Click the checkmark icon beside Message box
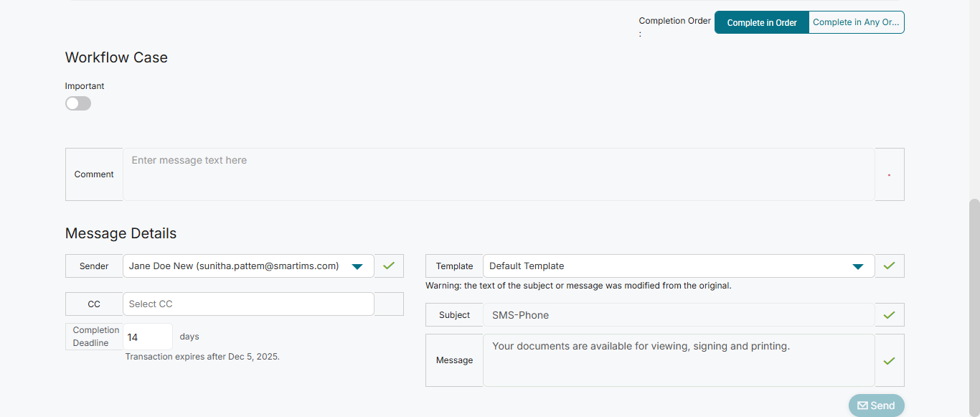 pyautogui.click(x=890, y=360)
